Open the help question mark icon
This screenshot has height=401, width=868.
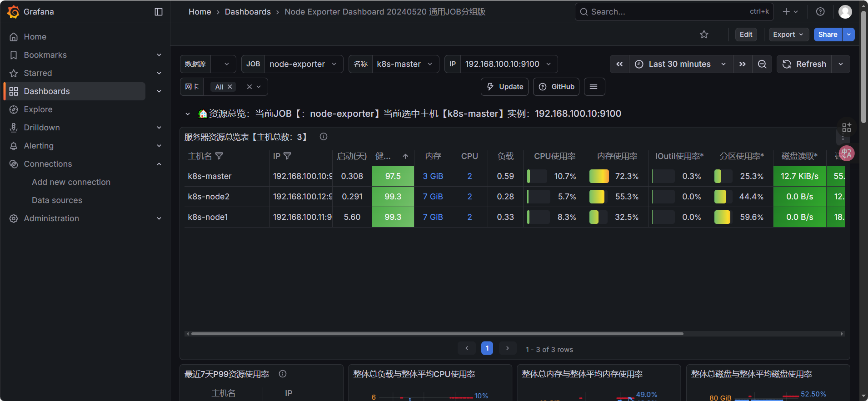coord(820,12)
